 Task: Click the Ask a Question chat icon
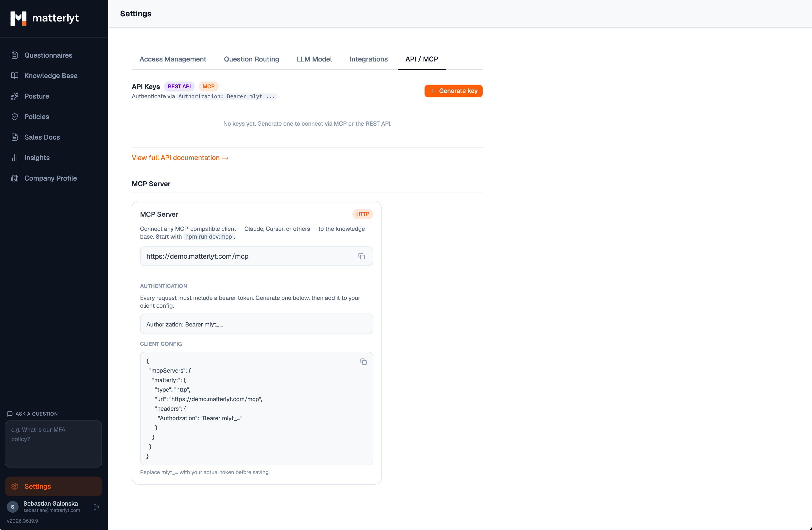[10, 414]
